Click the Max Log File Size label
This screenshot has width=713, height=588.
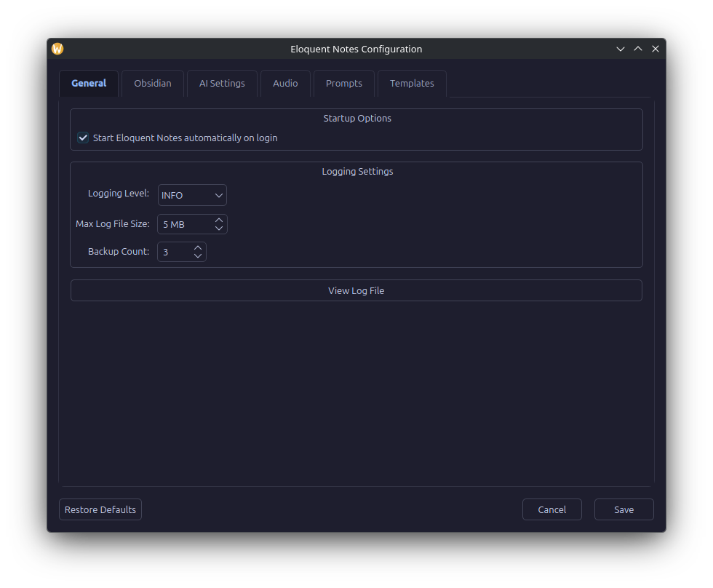[112, 223]
